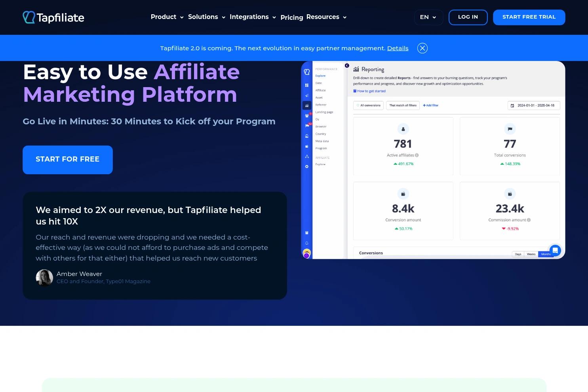
Task: Select the Weeks toggle on Conversions chart
Action: coord(531,254)
